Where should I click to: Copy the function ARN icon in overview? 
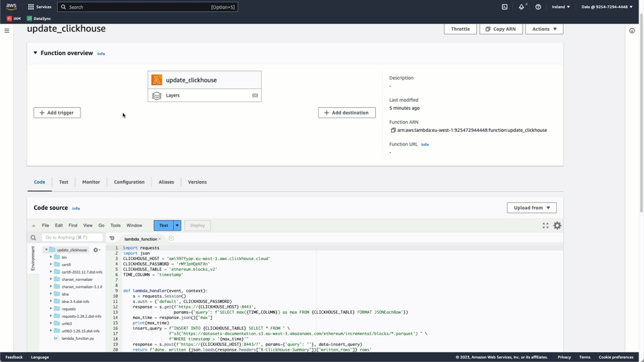click(393, 130)
